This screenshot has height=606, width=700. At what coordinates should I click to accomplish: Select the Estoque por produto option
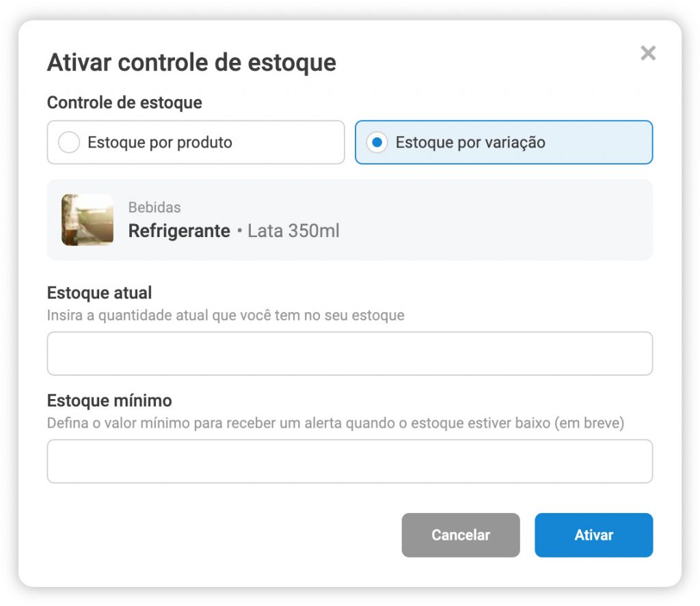195,142
